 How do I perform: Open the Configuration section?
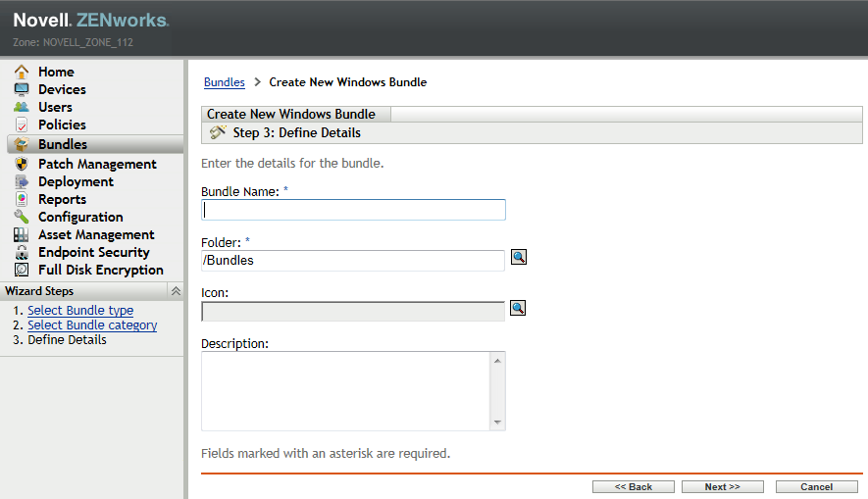coord(80,218)
